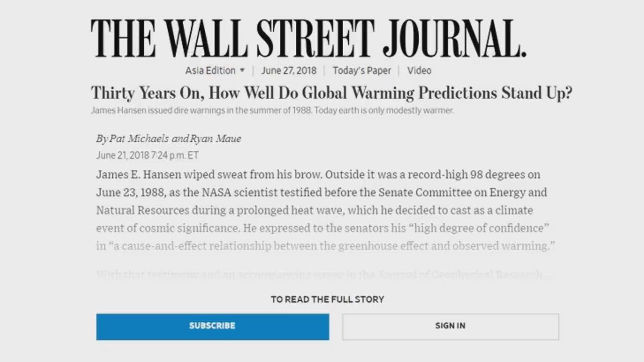This screenshot has height=362, width=644.
Task: Open the Global Warming Predictions headline
Action: tap(331, 93)
